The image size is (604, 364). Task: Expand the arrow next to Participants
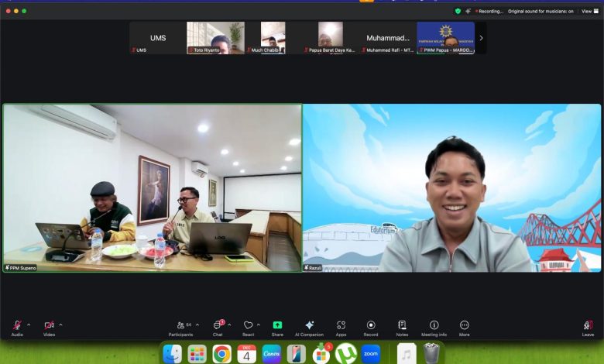(x=197, y=325)
